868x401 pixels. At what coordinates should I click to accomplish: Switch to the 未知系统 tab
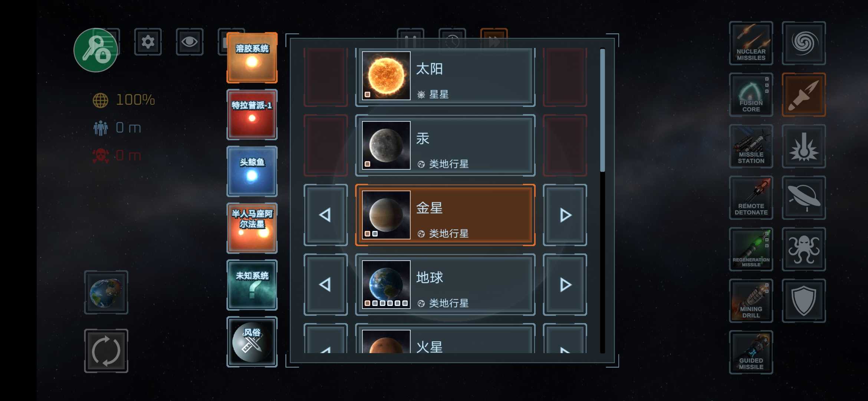(252, 285)
